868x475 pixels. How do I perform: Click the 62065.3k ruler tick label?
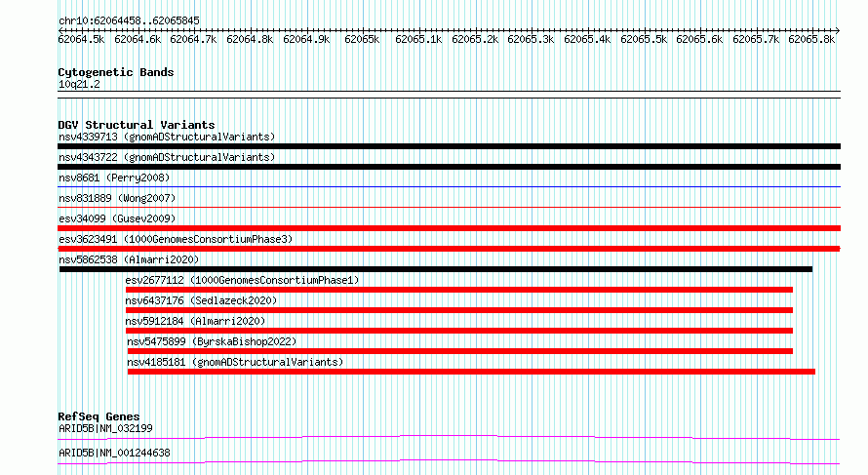point(531,39)
